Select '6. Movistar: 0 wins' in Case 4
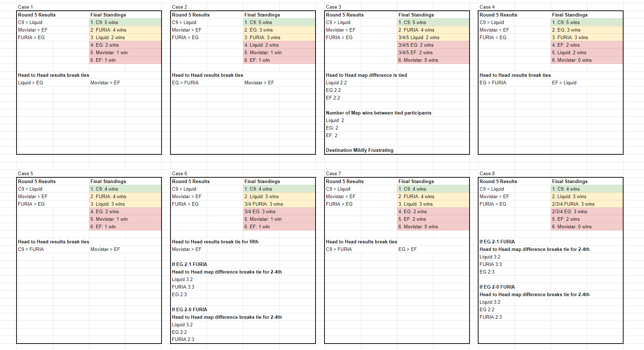The width and height of the screenshot is (644, 350). point(587,60)
